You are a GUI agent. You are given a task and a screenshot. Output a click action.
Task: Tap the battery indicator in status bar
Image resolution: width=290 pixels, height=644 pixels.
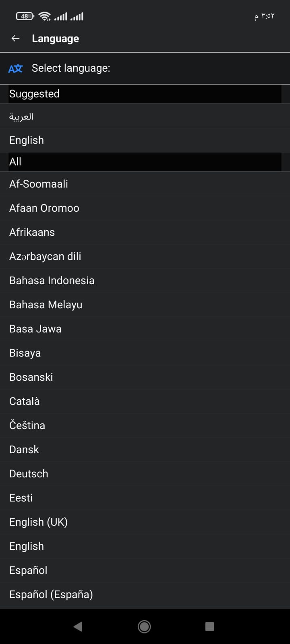pos(25,17)
